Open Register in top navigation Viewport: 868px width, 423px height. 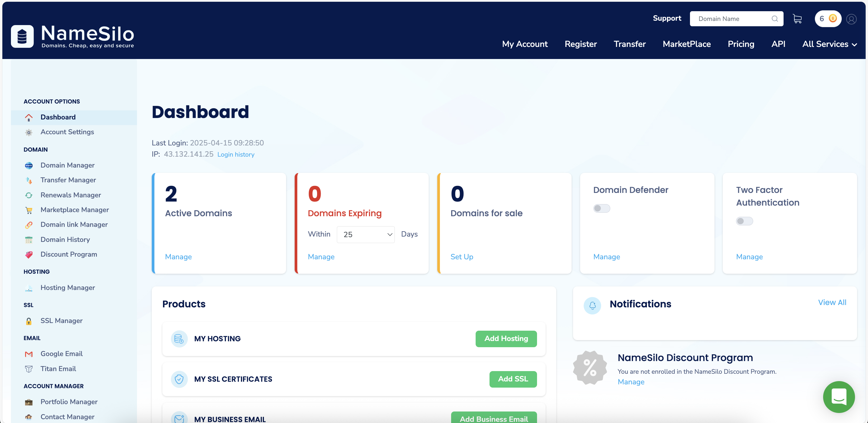[580, 44]
